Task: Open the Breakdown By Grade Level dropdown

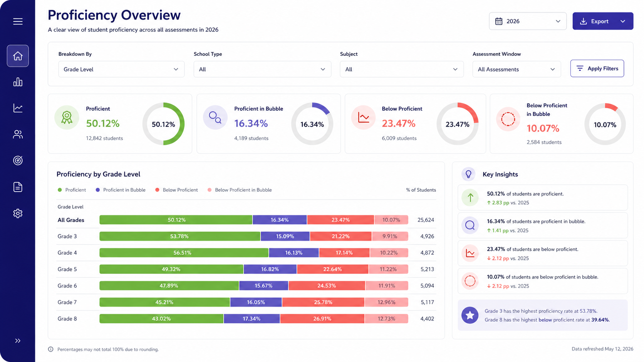Action: (x=121, y=69)
